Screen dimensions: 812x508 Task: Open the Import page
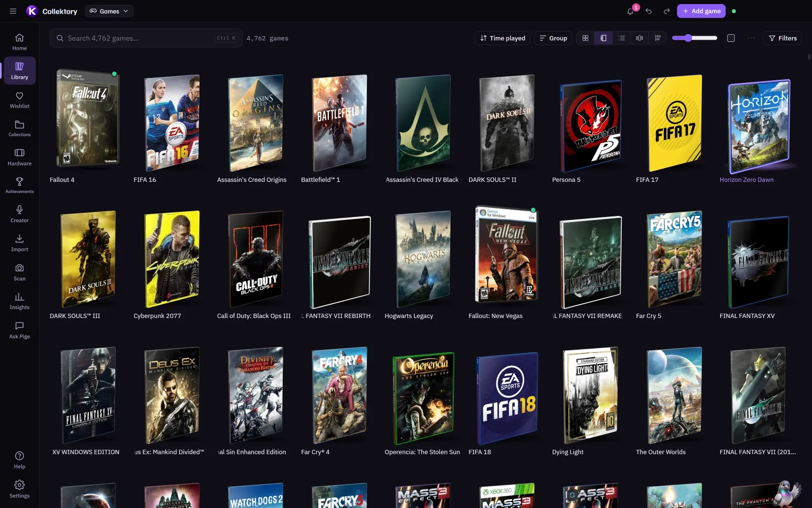pyautogui.click(x=19, y=243)
